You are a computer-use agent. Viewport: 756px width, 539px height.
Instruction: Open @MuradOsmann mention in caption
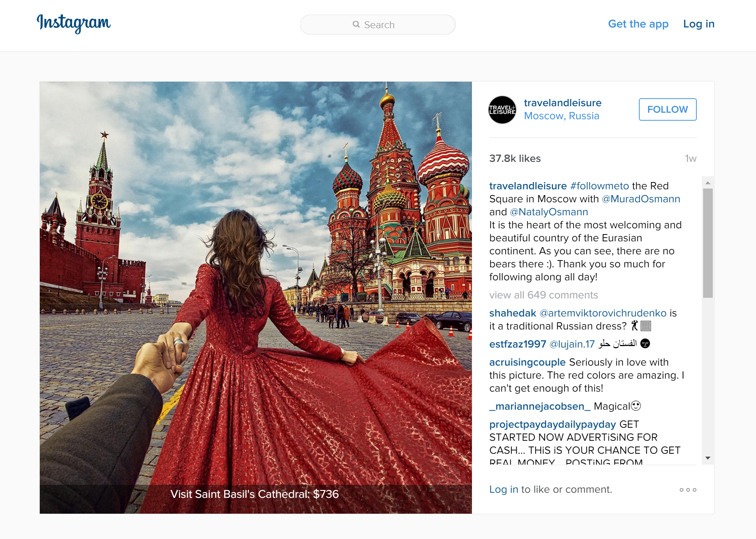[x=641, y=199]
